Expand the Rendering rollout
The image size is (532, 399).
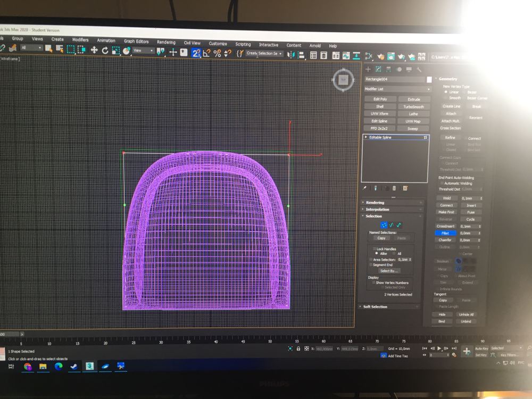(392, 202)
